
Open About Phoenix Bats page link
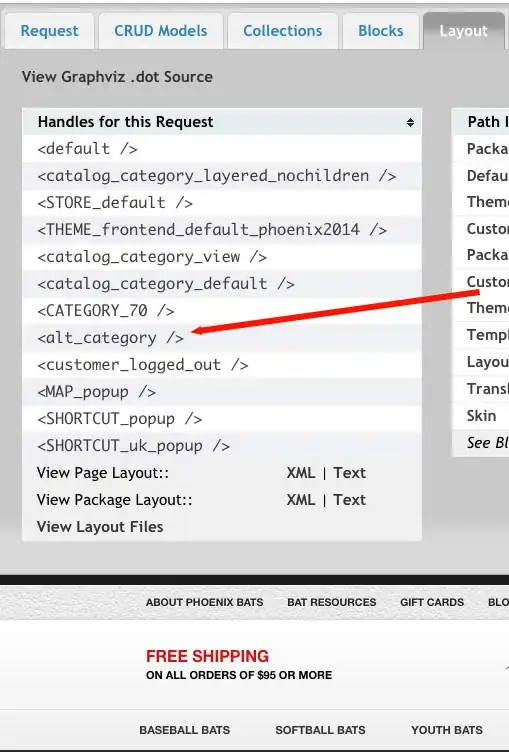pos(204,602)
